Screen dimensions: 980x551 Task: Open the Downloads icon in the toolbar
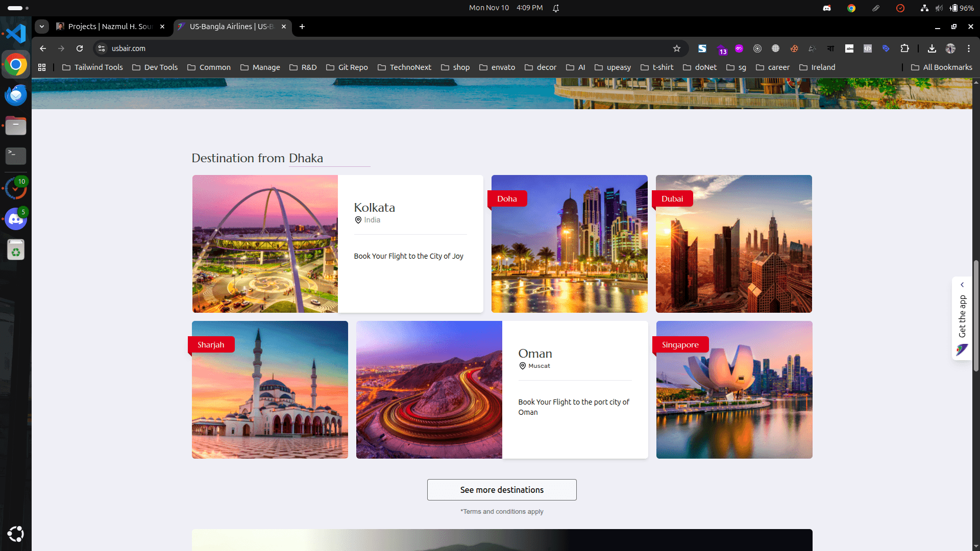[932, 48]
